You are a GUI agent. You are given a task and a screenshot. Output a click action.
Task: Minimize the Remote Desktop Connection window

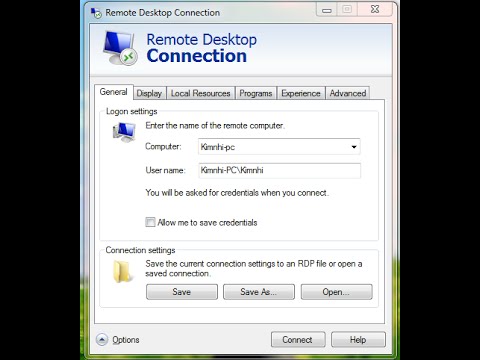(327, 10)
